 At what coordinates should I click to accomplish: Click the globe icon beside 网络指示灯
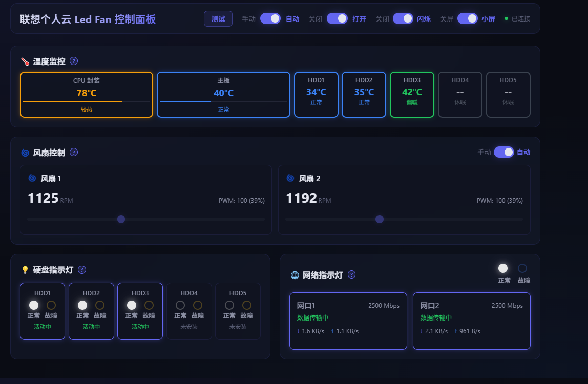[x=295, y=275]
